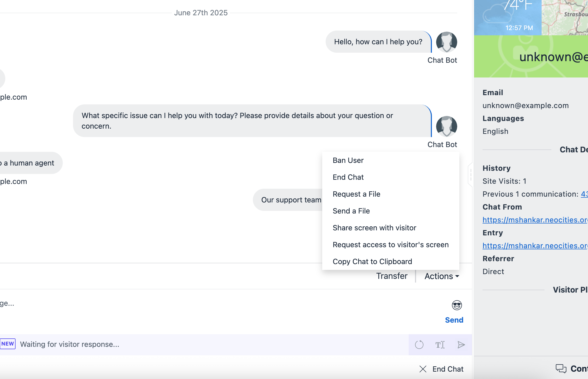The image size is (588, 379).
Task: Choose Request a File in the menu
Action: (356, 194)
